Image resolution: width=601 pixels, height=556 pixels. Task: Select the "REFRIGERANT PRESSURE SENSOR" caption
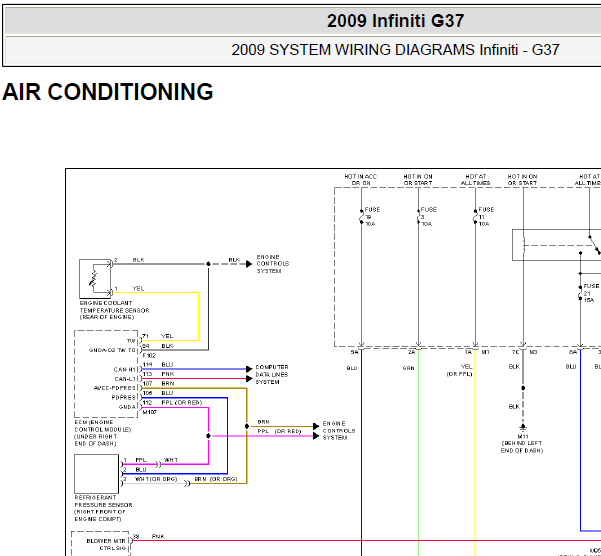[x=103, y=508]
